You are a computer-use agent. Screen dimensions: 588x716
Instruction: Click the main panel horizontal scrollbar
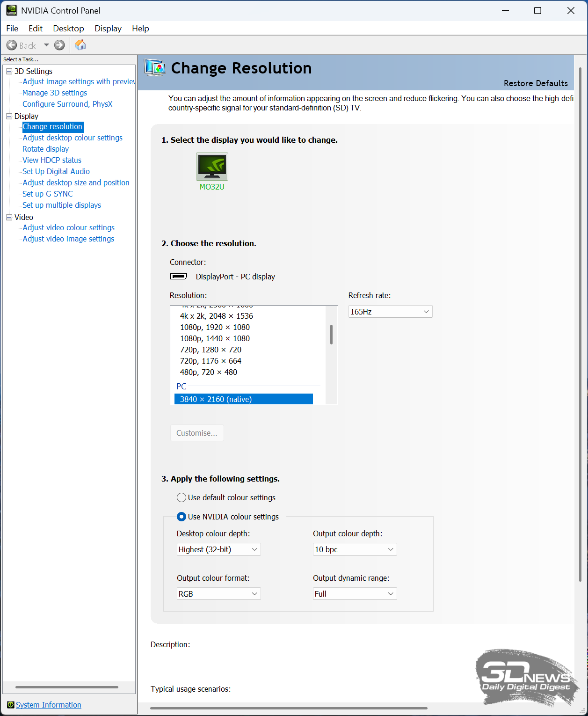click(289, 708)
